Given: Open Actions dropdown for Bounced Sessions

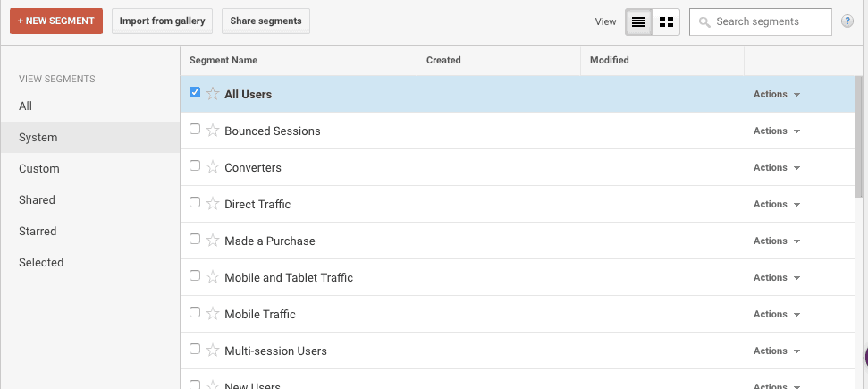Looking at the screenshot, I should (x=776, y=131).
